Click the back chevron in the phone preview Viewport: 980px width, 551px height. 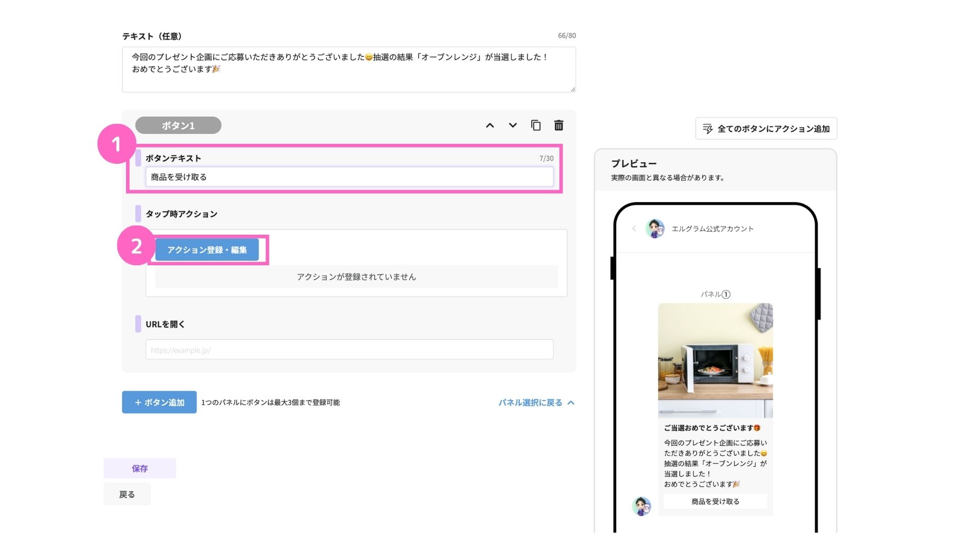click(634, 229)
